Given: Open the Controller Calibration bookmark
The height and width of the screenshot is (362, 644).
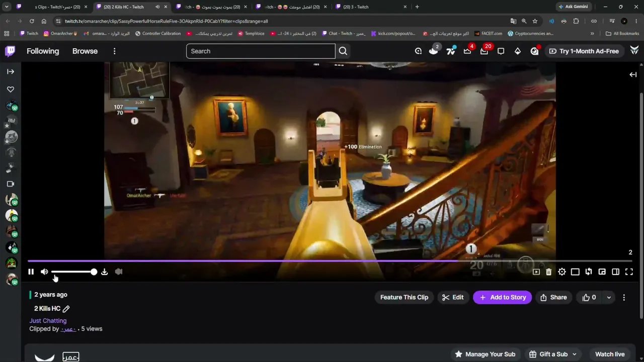Looking at the screenshot, I should [157, 34].
